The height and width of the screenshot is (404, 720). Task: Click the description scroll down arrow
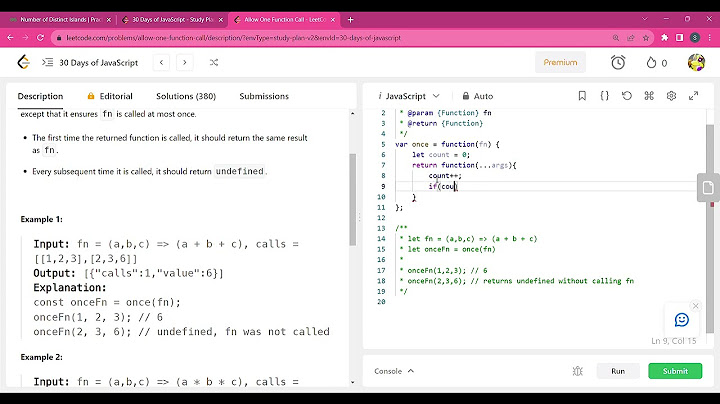pos(353,382)
